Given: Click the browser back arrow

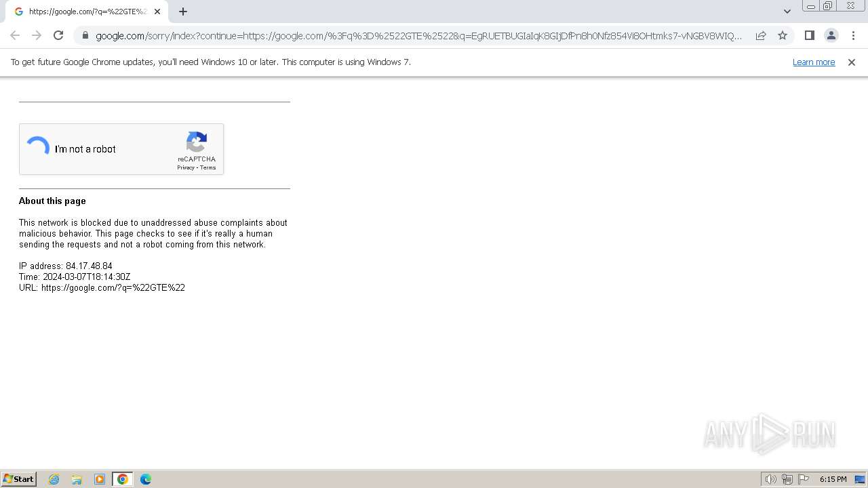Looking at the screenshot, I should tap(15, 35).
